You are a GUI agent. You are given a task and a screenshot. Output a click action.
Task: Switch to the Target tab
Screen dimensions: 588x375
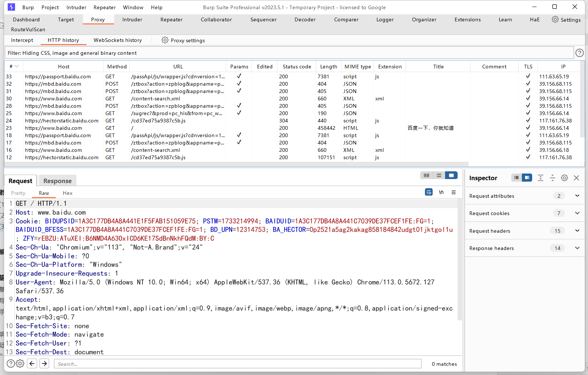66,19
